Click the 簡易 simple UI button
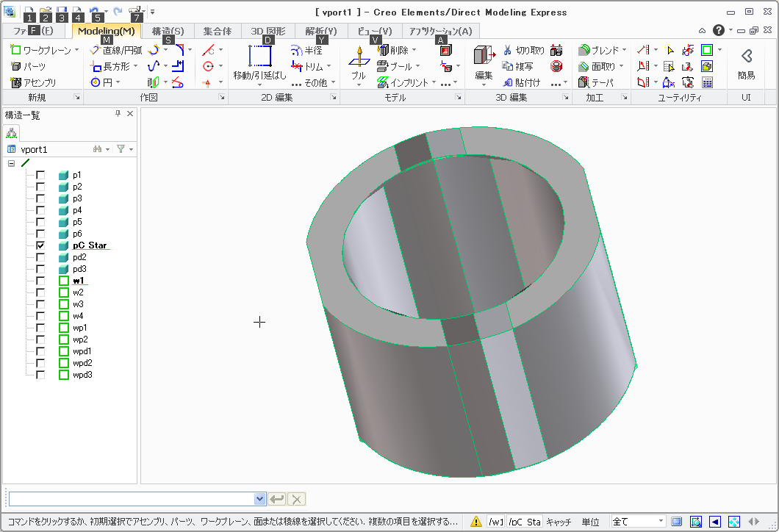Viewport: 779px width, 532px height. click(x=746, y=62)
